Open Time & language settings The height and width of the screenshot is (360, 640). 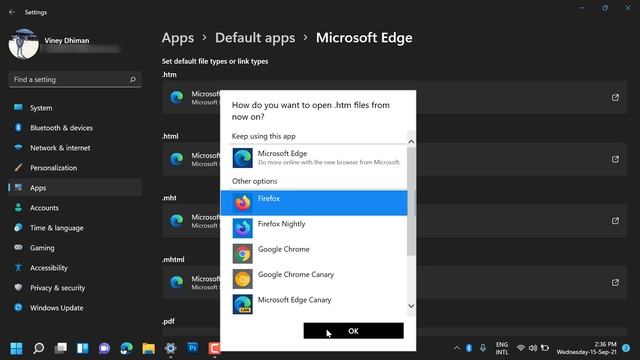click(x=75, y=228)
